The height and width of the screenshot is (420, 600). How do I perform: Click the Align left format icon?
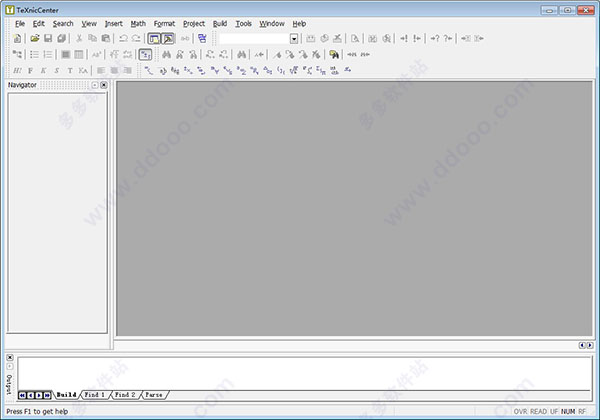click(101, 70)
